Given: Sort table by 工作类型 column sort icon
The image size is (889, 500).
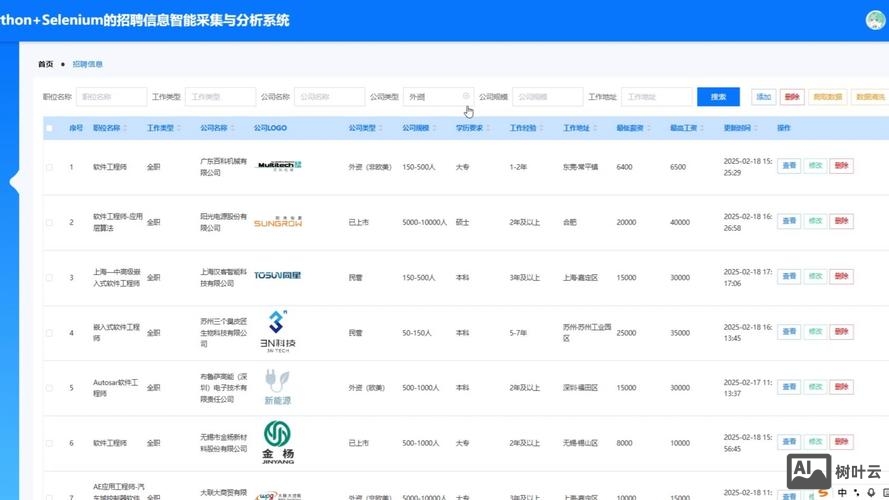Looking at the screenshot, I should point(179,128).
